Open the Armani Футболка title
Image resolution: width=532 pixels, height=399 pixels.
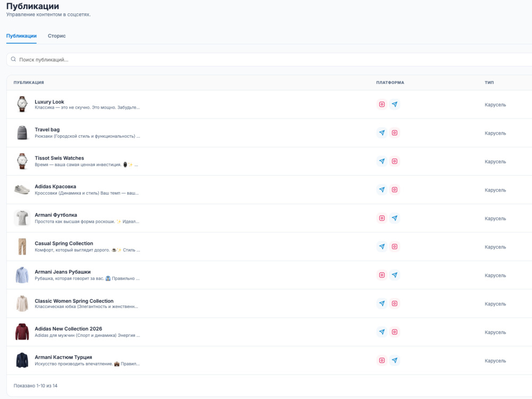[x=56, y=215]
